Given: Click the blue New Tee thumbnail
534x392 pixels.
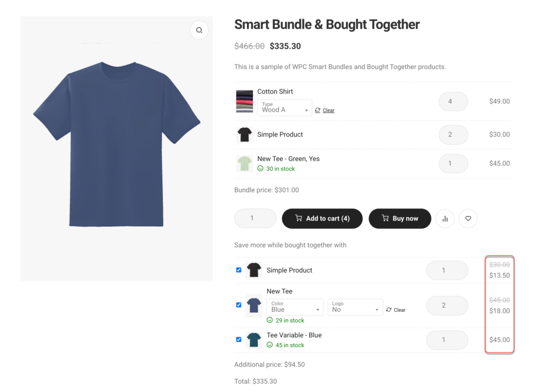Looking at the screenshot, I should pos(254,305).
